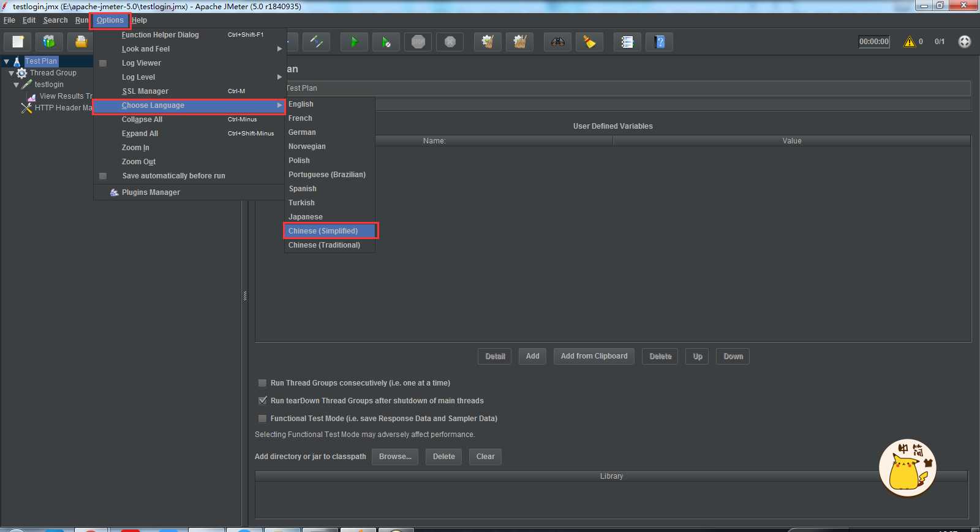This screenshot has height=532, width=980.
Task: Click the warning triangle log errors icon
Action: tap(910, 42)
